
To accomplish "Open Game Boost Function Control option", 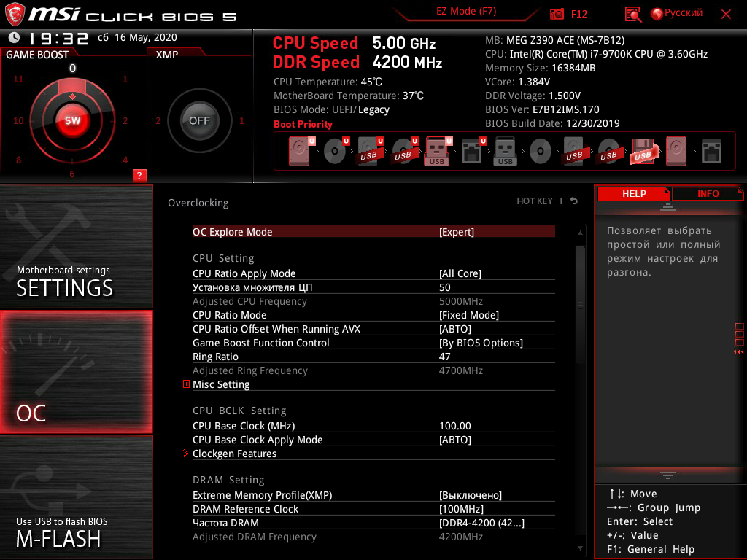I will 373,343.
